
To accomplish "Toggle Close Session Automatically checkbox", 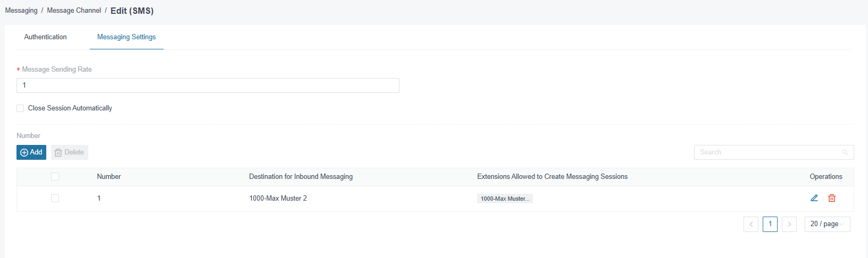I will pyautogui.click(x=20, y=108).
